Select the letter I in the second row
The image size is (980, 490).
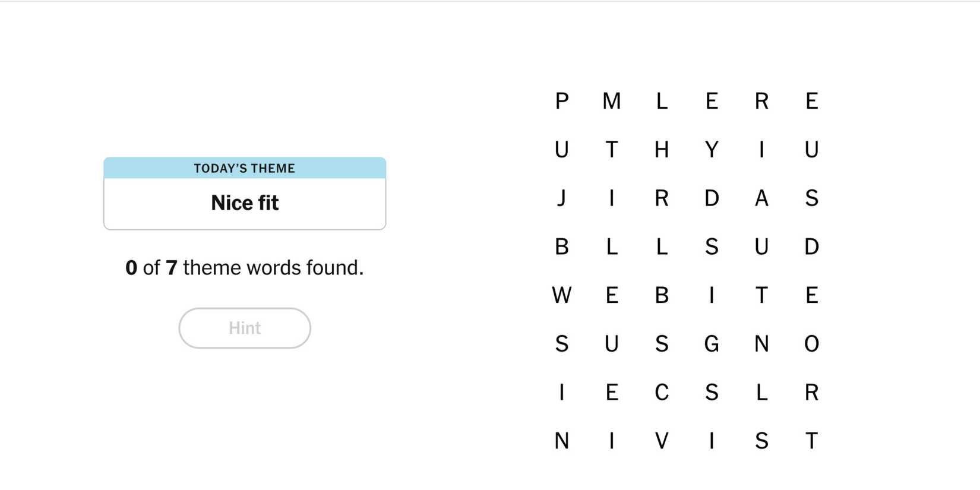pos(761,150)
